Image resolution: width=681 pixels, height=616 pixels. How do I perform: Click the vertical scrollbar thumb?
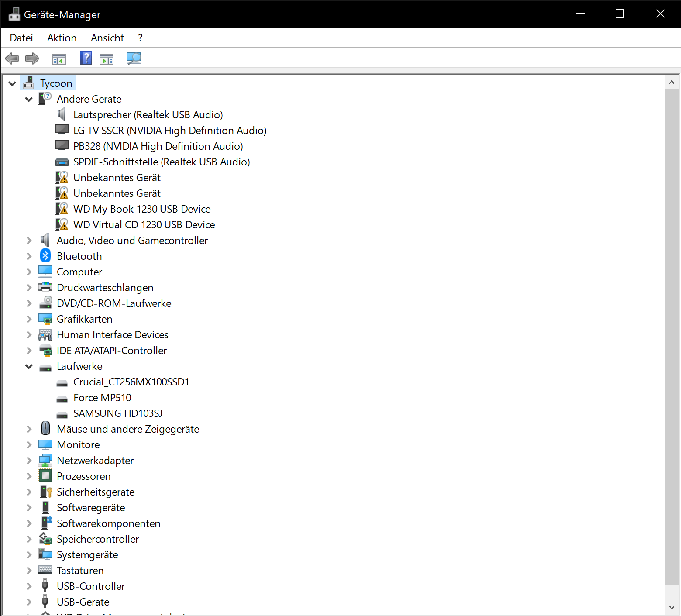[x=671, y=337]
